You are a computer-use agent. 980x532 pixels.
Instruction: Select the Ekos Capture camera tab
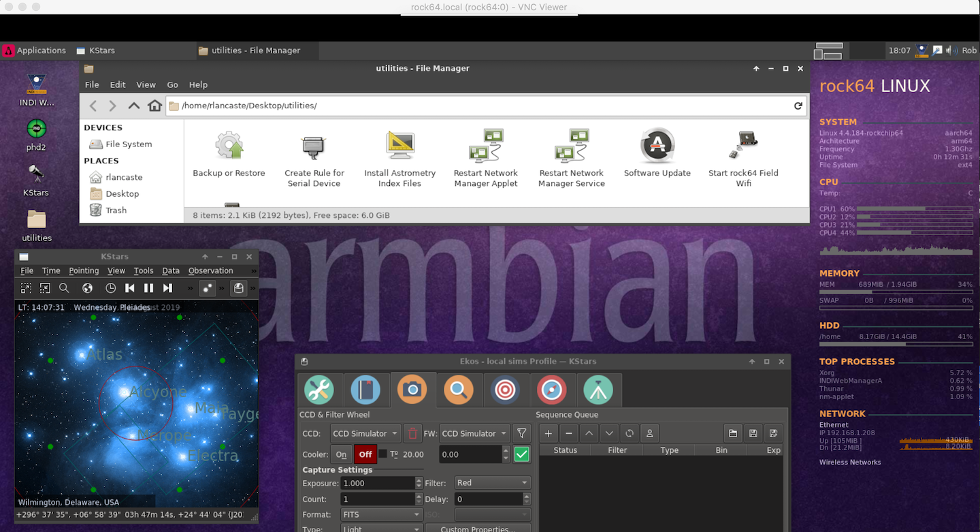tap(412, 390)
